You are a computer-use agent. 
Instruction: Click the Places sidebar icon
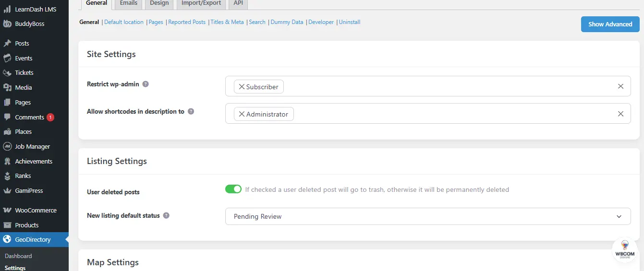click(x=7, y=131)
